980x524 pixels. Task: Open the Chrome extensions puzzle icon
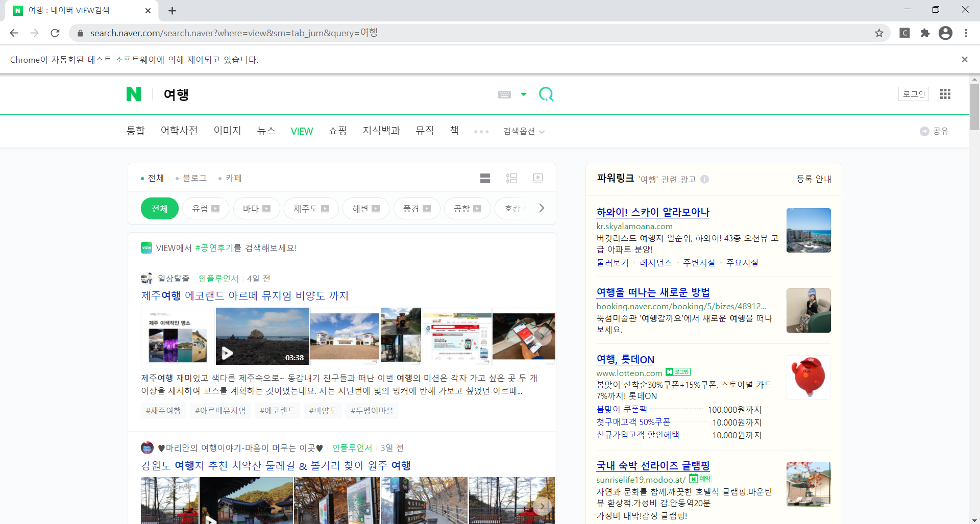925,33
